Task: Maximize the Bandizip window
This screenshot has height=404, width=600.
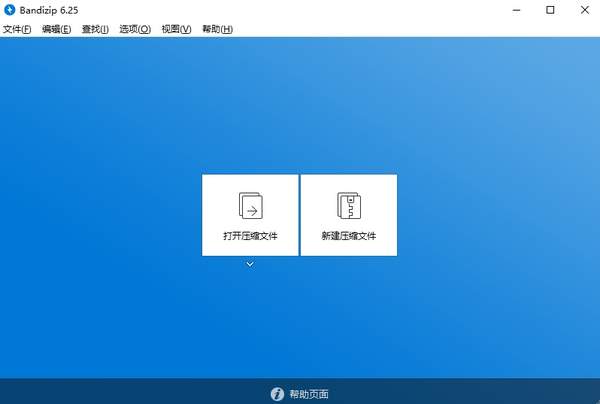Action: 550,10
